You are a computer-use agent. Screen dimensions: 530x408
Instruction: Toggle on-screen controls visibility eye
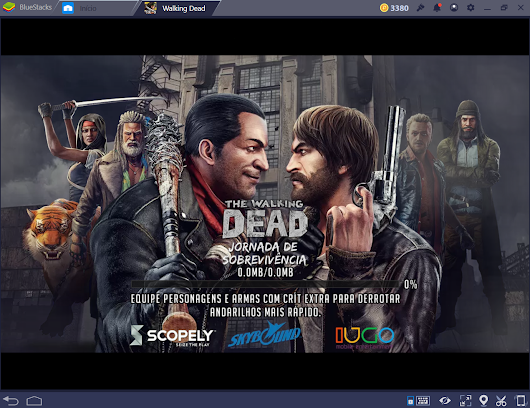tap(444, 401)
